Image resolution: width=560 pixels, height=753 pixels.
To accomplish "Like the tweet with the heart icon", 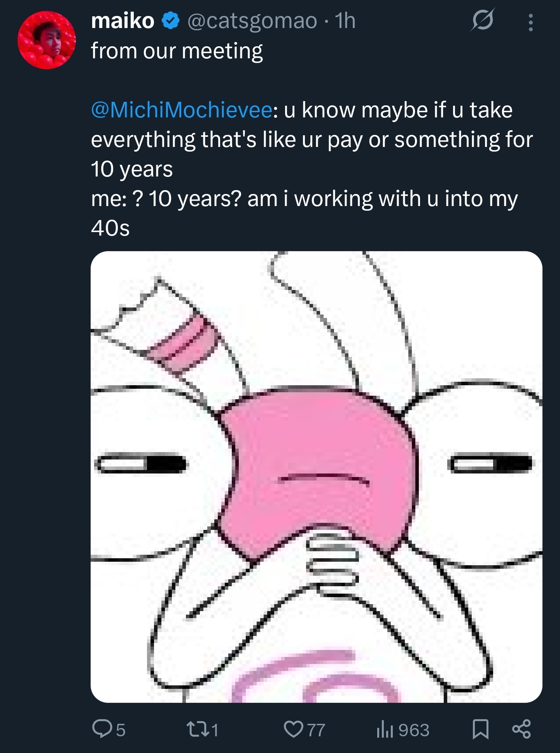I will [294, 729].
